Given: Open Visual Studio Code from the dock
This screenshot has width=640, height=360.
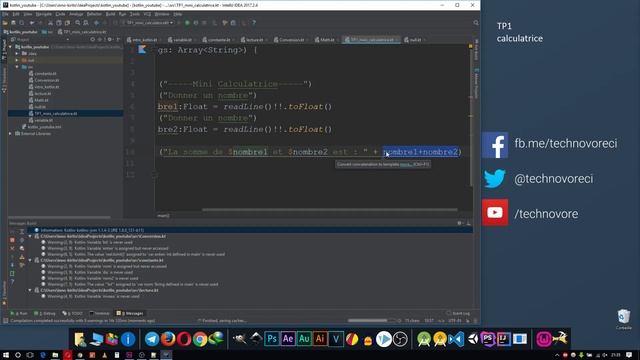Looking at the screenshot, I should pos(456,339).
